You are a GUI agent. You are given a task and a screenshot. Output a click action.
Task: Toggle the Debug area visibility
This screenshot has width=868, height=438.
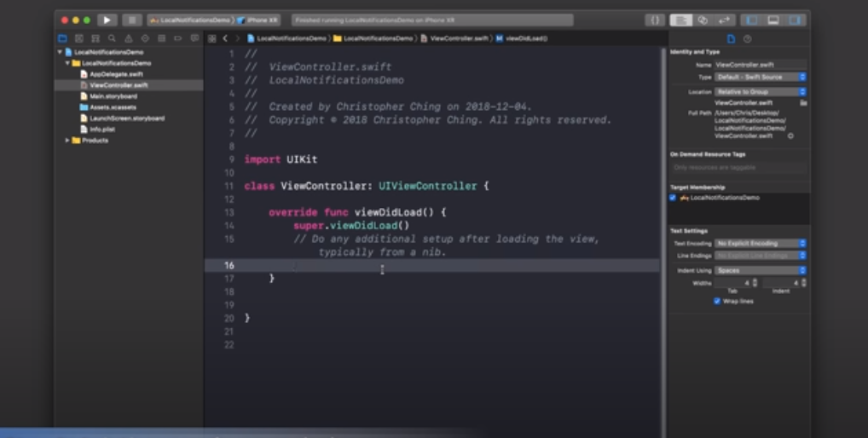tap(773, 20)
